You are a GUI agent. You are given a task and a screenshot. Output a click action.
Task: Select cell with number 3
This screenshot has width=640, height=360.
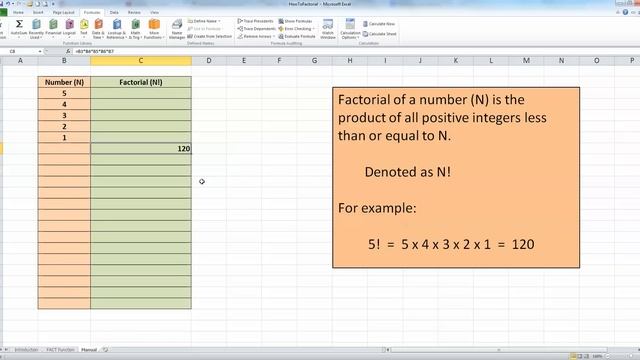[64, 116]
